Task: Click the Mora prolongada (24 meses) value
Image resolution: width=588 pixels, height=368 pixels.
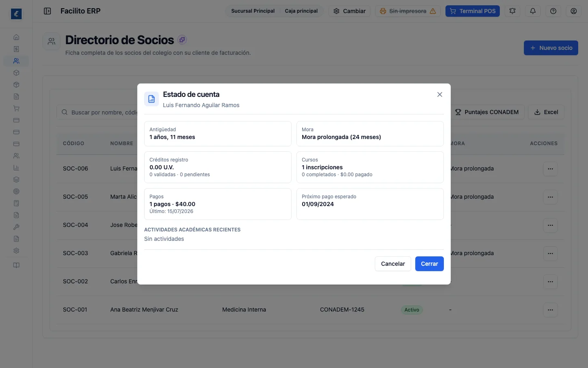Action: pos(341,137)
